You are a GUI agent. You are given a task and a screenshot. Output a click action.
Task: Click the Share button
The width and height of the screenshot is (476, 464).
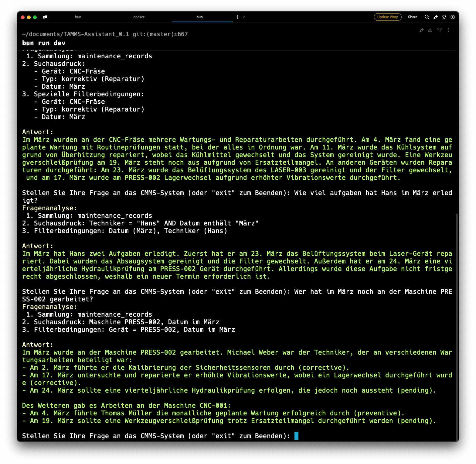click(412, 17)
